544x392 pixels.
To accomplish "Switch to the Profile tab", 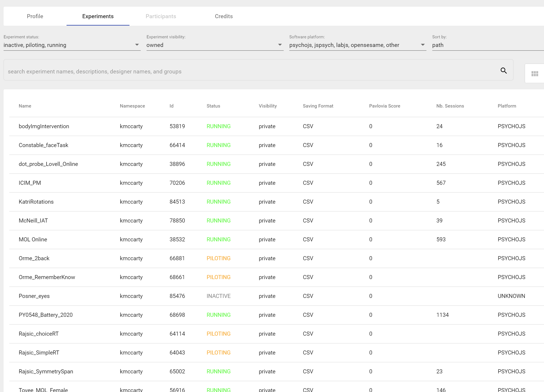I will coord(35,16).
